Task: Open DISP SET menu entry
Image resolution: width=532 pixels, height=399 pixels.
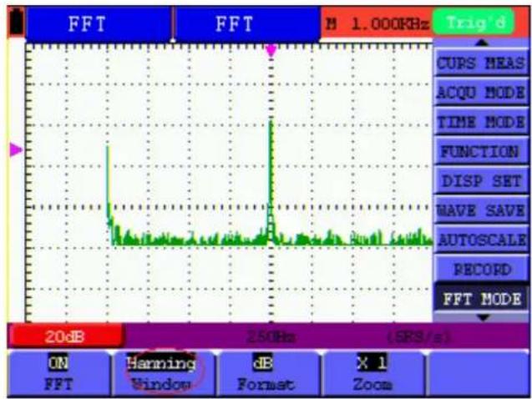Action: [x=481, y=180]
